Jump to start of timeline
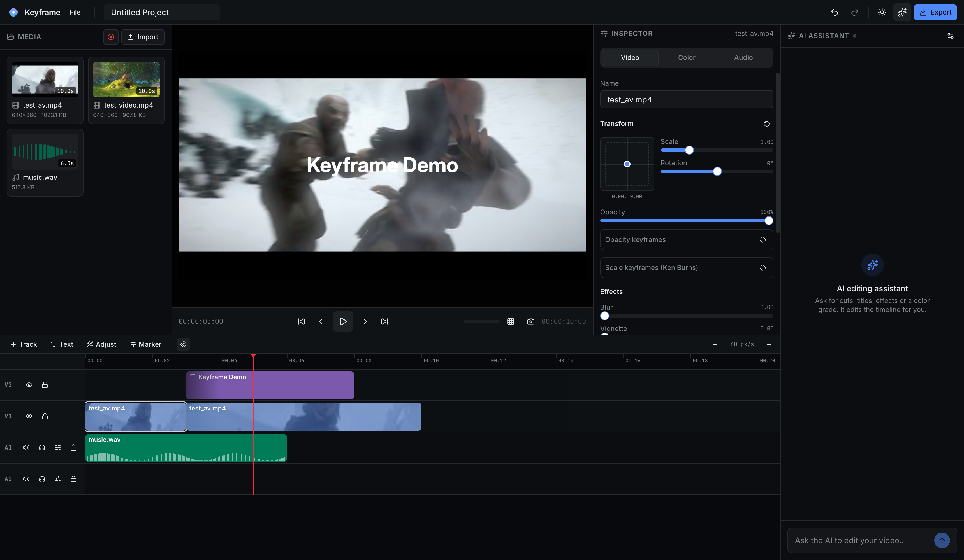 pyautogui.click(x=302, y=321)
